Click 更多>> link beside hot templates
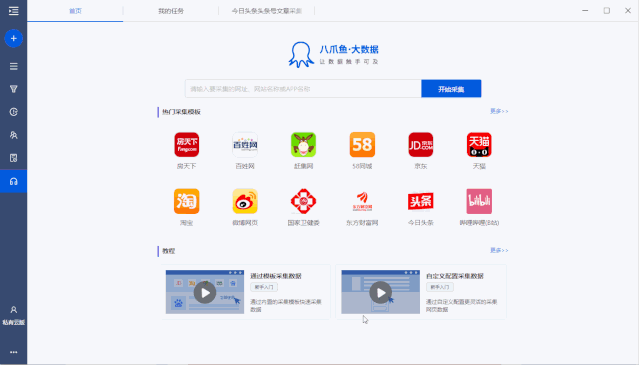This screenshot has height=365, width=639. coord(499,111)
